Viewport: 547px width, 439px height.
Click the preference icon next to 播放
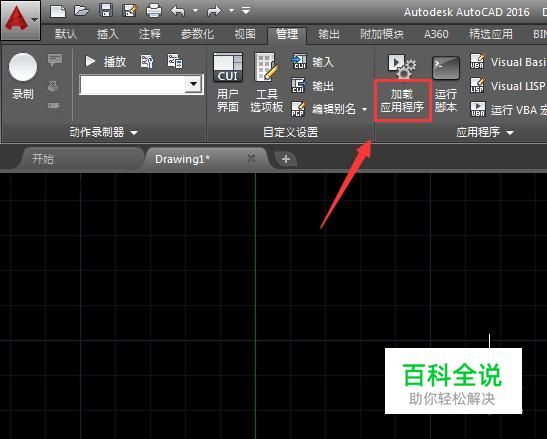(x=147, y=61)
